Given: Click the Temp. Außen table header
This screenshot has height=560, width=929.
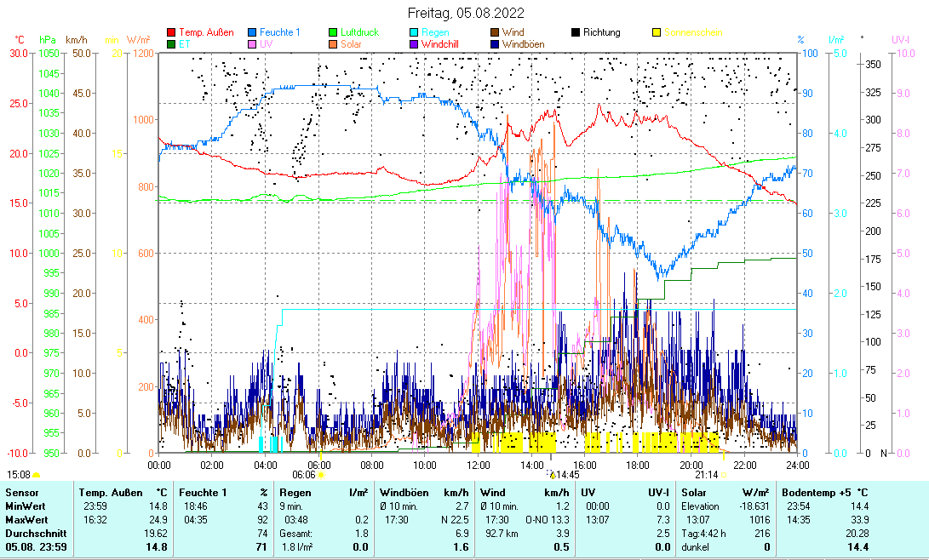Looking at the screenshot, I should pyautogui.click(x=111, y=493).
